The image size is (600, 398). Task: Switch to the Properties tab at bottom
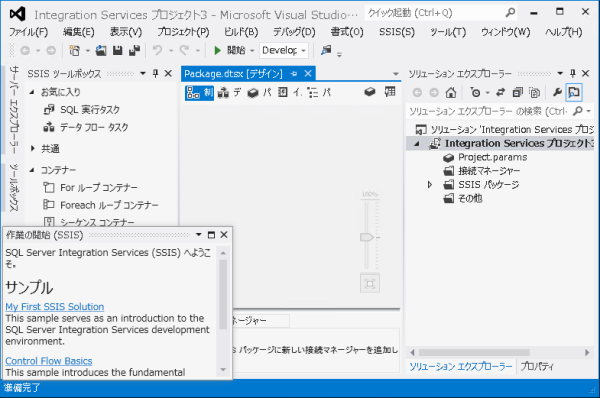tap(536, 366)
